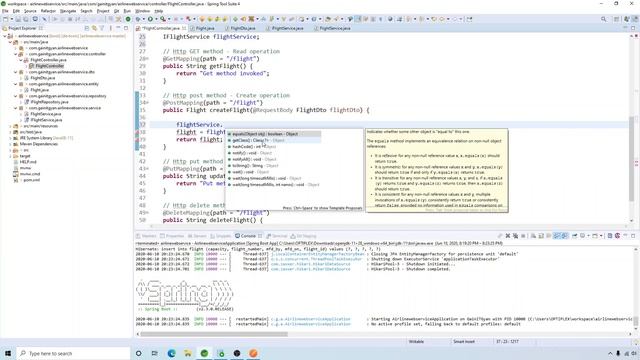Launch Microsoft Edge from the taskbar

point(171,353)
